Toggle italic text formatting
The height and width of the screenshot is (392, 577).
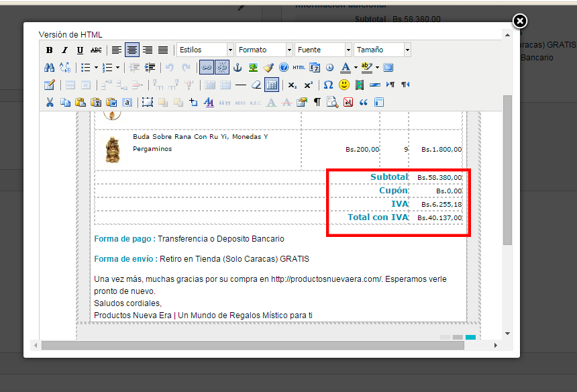pyautogui.click(x=65, y=50)
